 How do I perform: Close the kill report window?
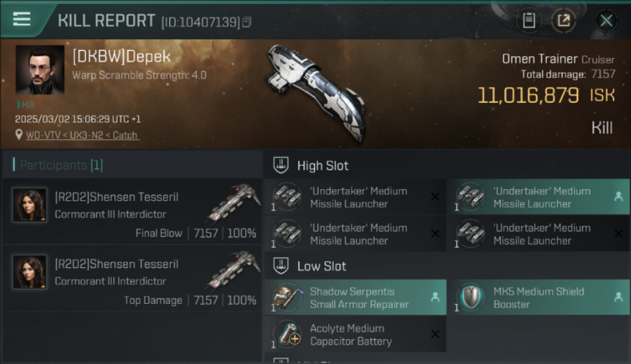pyautogui.click(x=606, y=20)
